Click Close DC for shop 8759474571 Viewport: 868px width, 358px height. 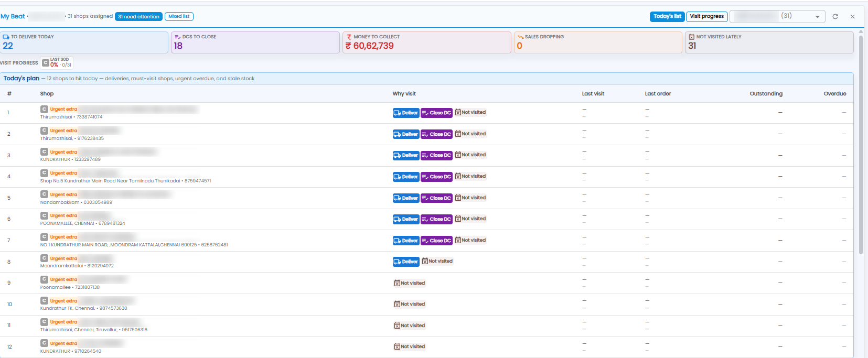tap(436, 177)
